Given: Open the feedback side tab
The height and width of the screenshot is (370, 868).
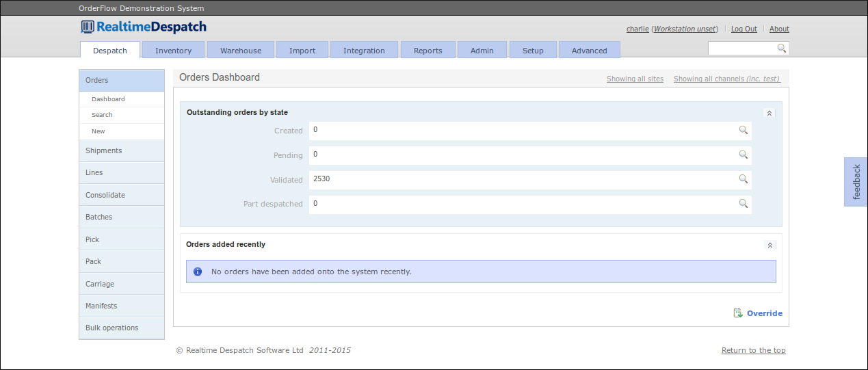Looking at the screenshot, I should click(856, 182).
